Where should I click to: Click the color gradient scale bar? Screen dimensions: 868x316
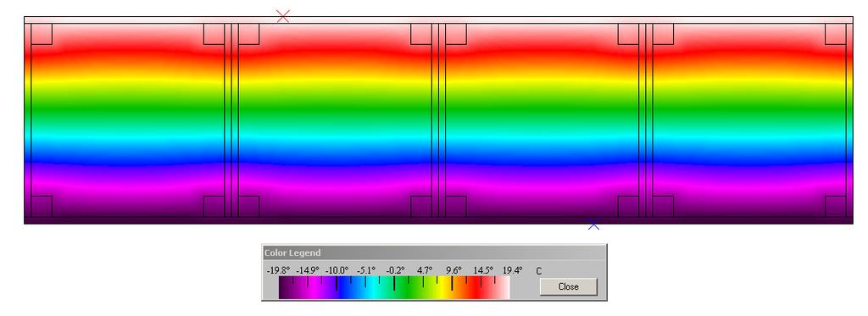(x=394, y=288)
